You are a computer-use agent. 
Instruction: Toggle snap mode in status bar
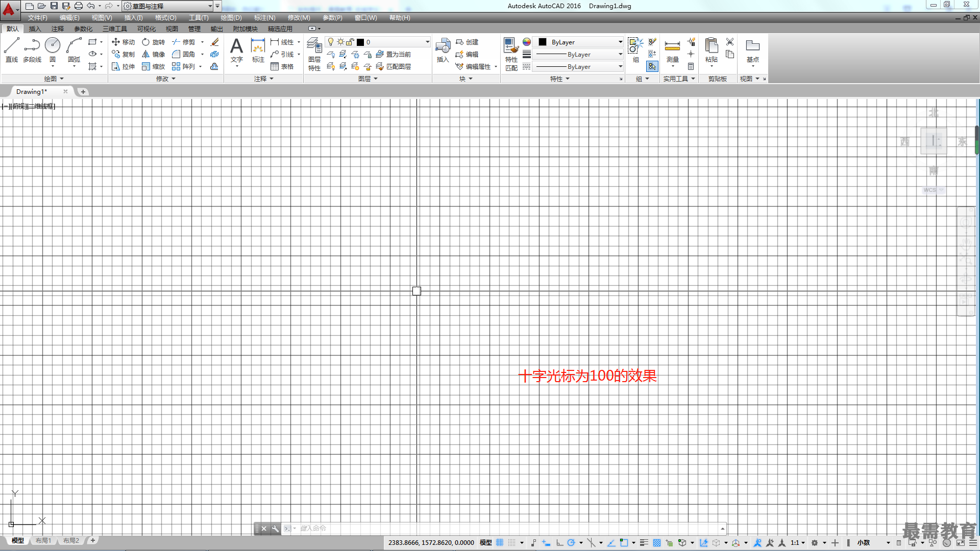pos(511,543)
